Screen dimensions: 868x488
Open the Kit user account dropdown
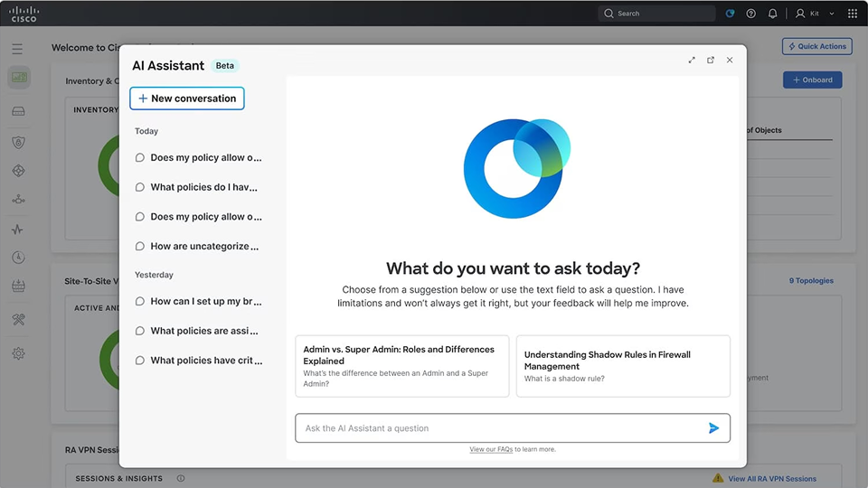point(815,14)
